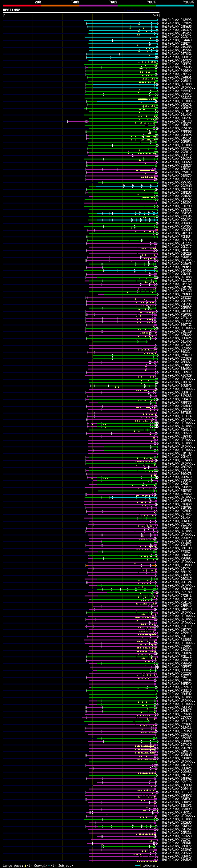Open hit UniRef100_P13993
Image resolution: width=197 pixels, height=868 pixels.
(x=177, y=20)
